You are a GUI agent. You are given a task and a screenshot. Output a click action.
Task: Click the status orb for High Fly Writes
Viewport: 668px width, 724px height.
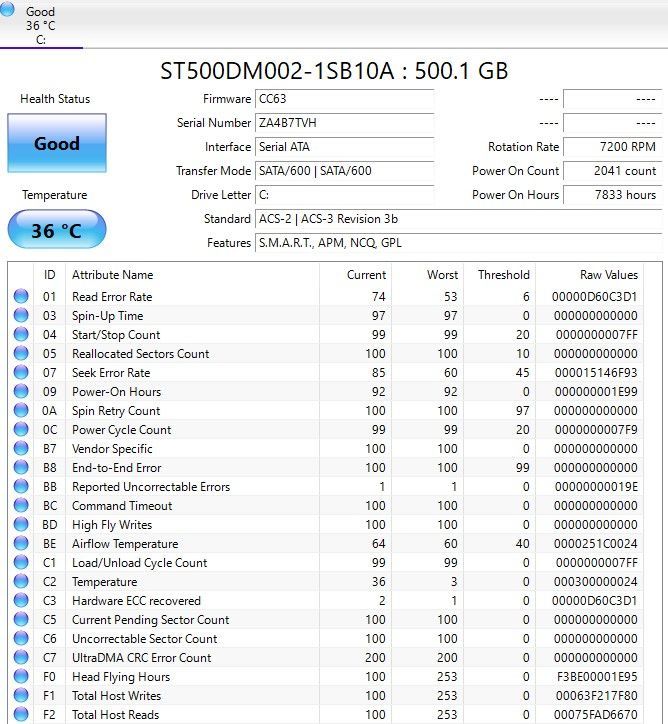(x=21, y=524)
